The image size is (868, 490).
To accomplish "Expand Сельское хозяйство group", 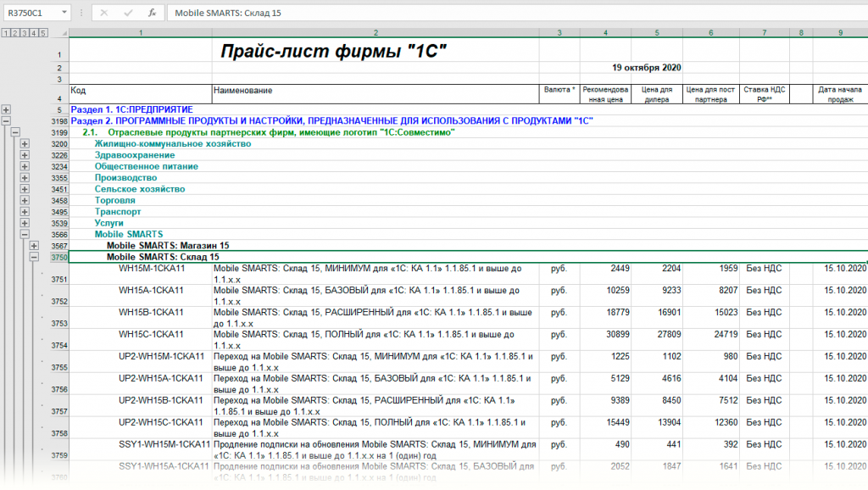I will (25, 189).
